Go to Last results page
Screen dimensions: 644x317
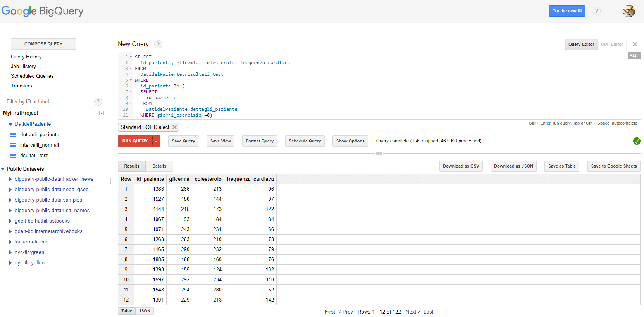(428, 312)
